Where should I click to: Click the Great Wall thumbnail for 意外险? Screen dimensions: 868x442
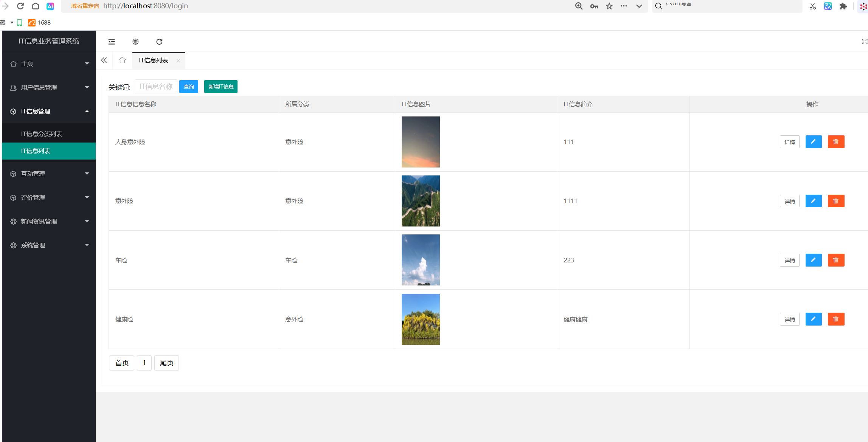tap(421, 201)
